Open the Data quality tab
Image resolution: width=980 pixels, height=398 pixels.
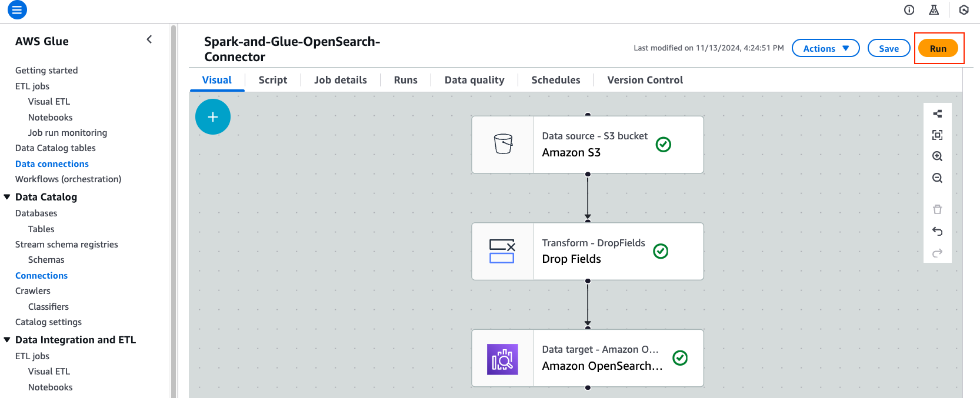pos(475,80)
